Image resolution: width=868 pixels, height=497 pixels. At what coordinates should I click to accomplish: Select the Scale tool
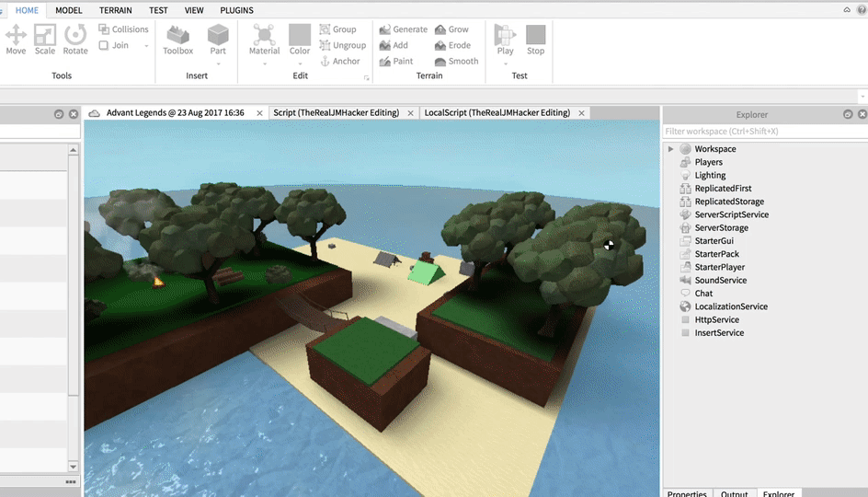pyautogui.click(x=45, y=40)
